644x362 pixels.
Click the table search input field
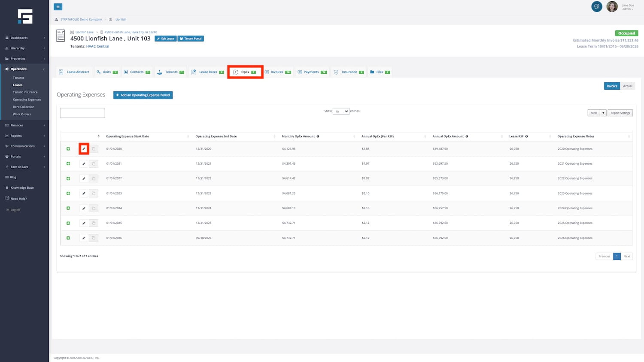[x=82, y=113]
